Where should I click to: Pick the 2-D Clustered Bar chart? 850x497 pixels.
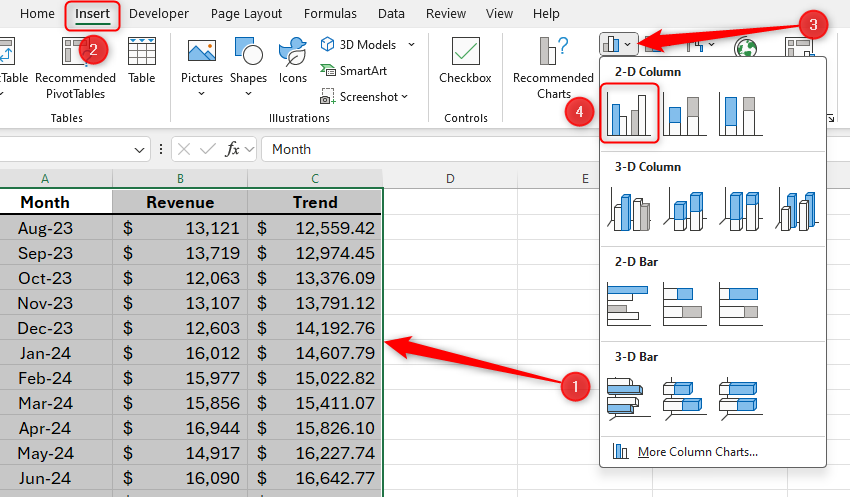click(x=629, y=304)
